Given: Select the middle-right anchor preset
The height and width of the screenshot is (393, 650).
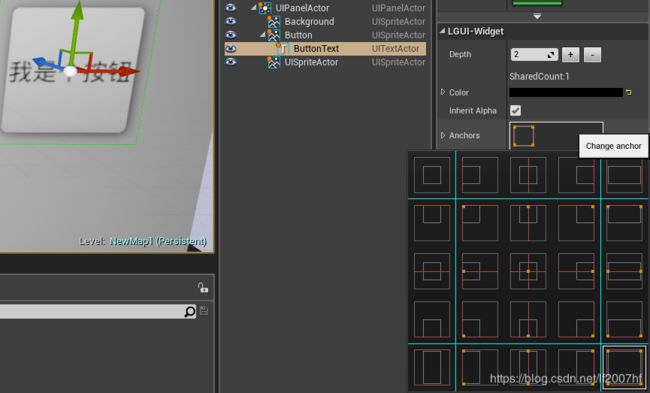Looking at the screenshot, I should (x=576, y=271).
